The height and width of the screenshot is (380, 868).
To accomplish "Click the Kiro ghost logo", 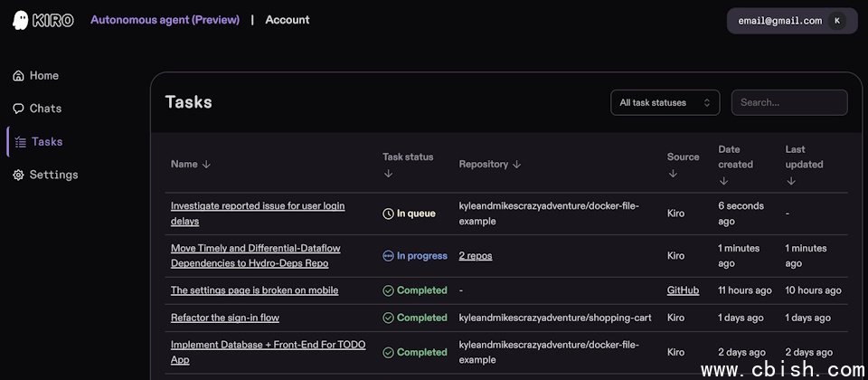I will pos(21,20).
